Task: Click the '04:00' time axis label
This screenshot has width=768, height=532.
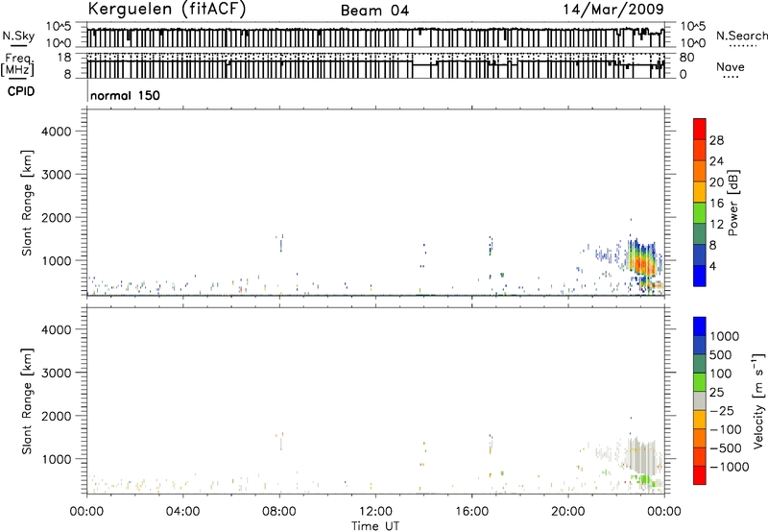Action: pyautogui.click(x=183, y=512)
